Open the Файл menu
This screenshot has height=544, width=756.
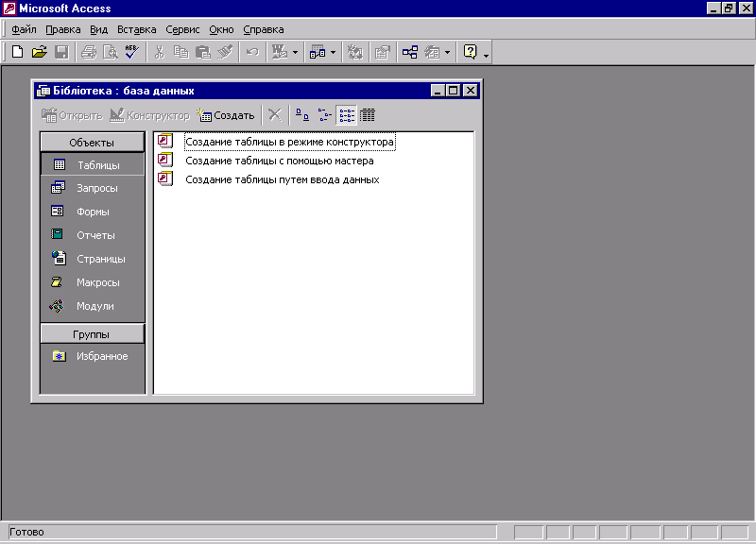[x=24, y=30]
